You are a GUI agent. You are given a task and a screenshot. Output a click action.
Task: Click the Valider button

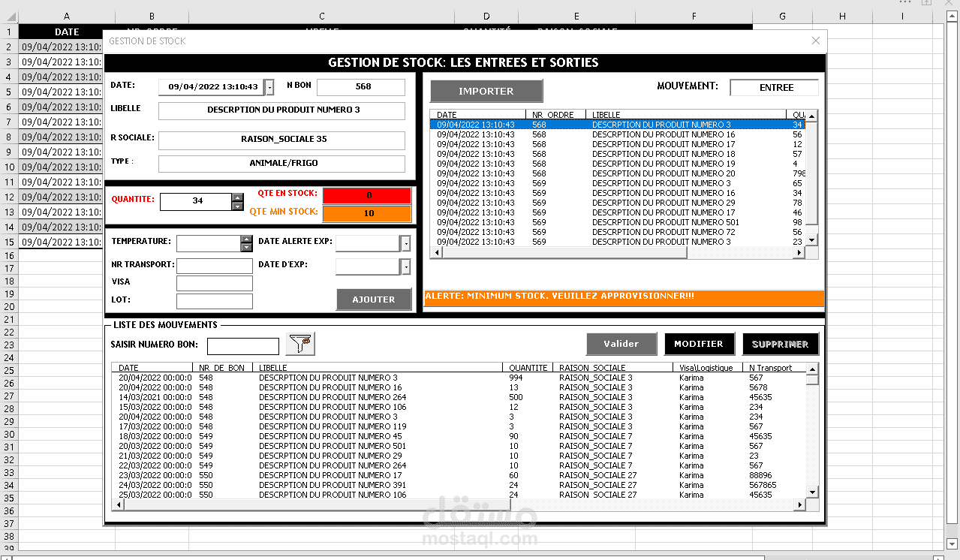coord(621,344)
